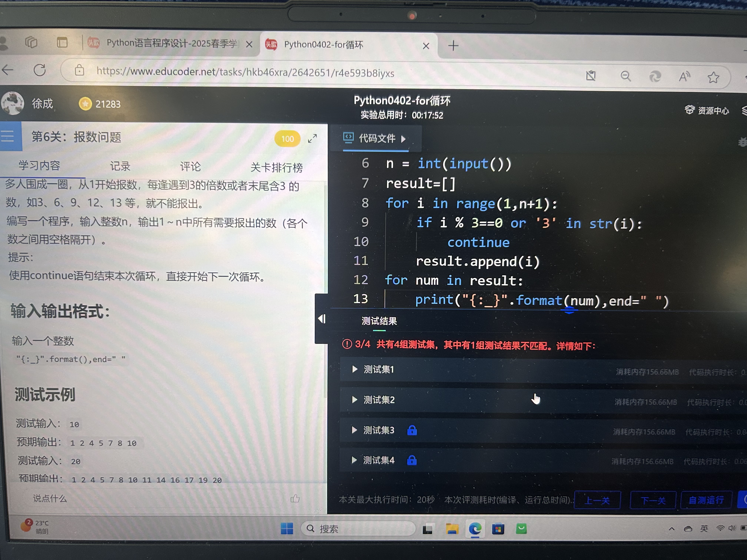Open the read aloud icon
This screenshot has height=560, width=747.
[x=684, y=77]
